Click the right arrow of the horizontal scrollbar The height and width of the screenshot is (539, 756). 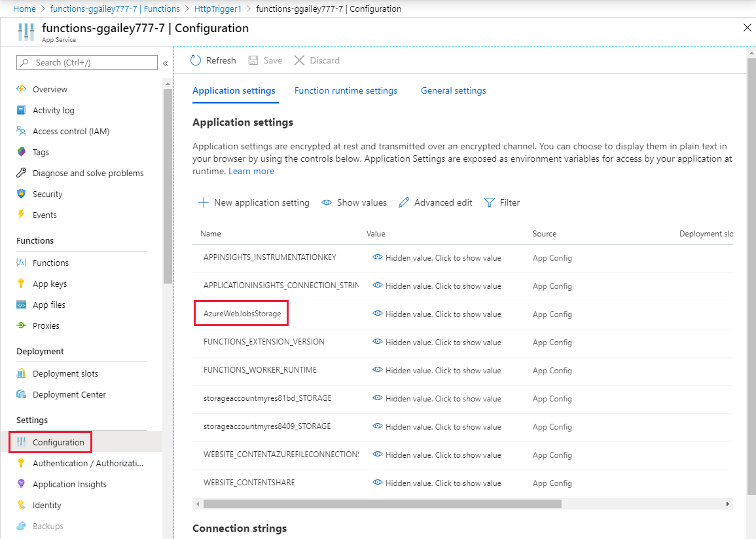(728, 504)
